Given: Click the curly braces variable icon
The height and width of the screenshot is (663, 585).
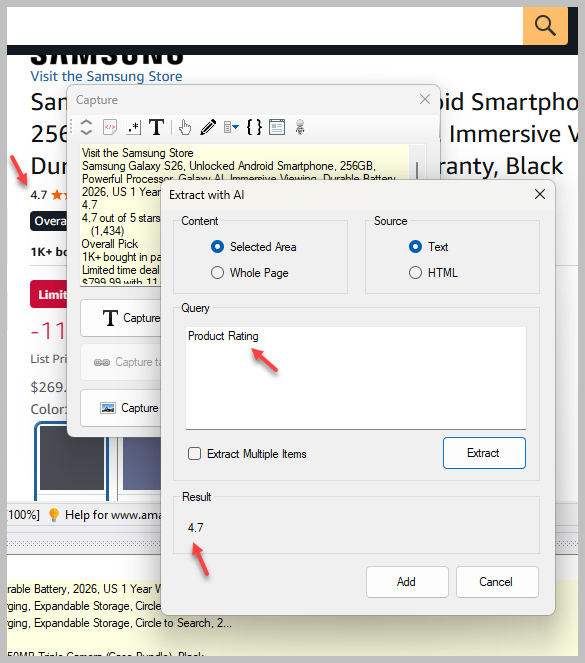Looking at the screenshot, I should coord(254,127).
